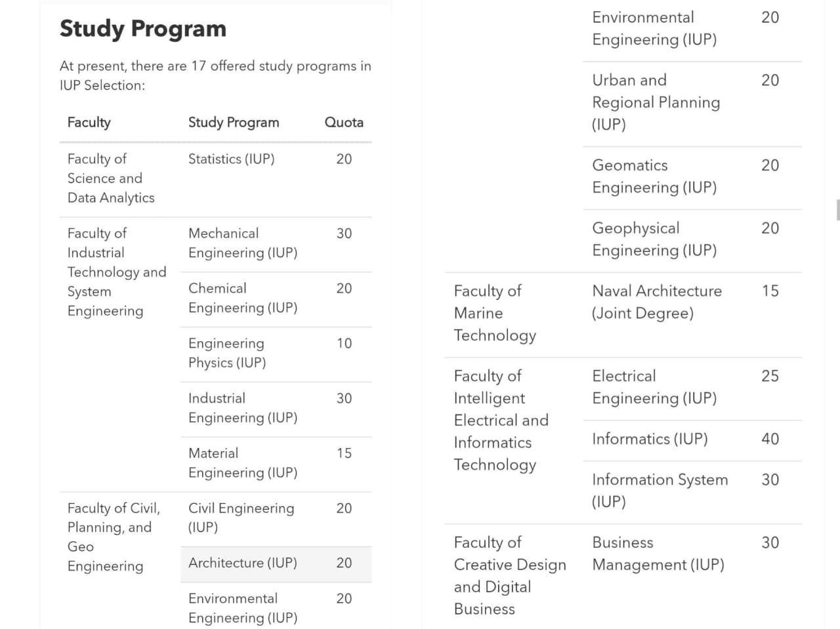This screenshot has width=840, height=629.
Task: Click the Engineering Physics (IUP) row
Action: click(226, 354)
